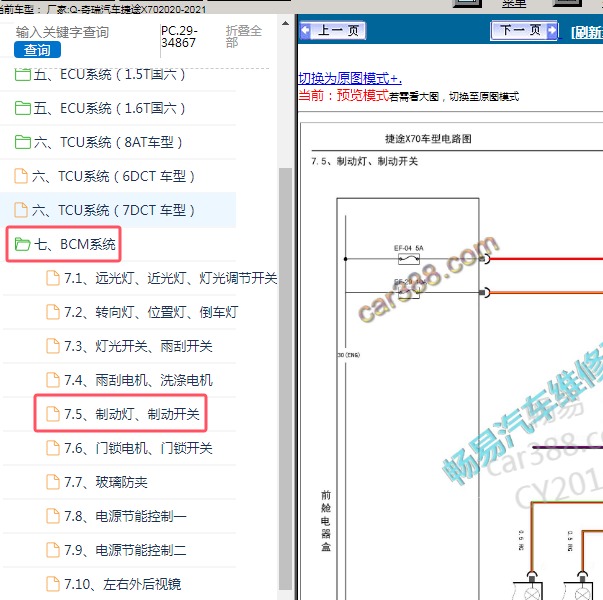This screenshot has height=600, width=603.
Task: Open 五、ECU系统（1.5T国六）folder
Action: pos(109,74)
